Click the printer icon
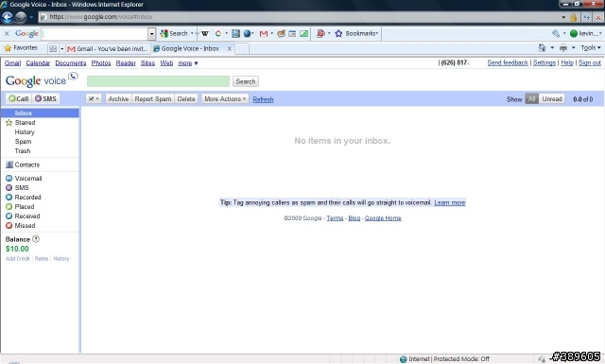Screen dimensions: 605x364 [563, 48]
